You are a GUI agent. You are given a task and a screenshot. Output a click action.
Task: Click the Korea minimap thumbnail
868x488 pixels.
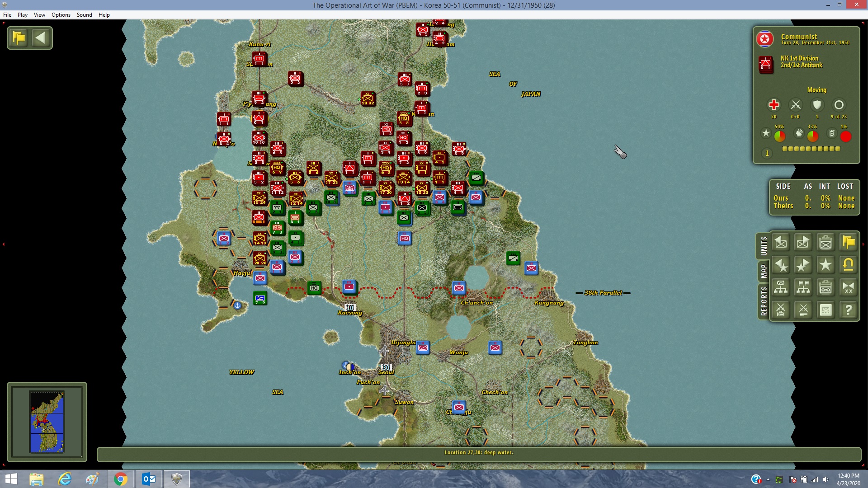(47, 422)
